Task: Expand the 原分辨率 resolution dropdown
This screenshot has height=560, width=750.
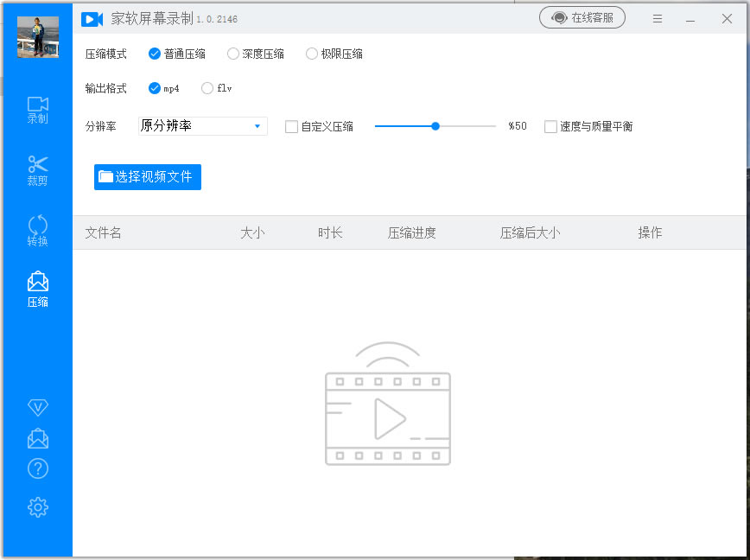Action: (203, 126)
